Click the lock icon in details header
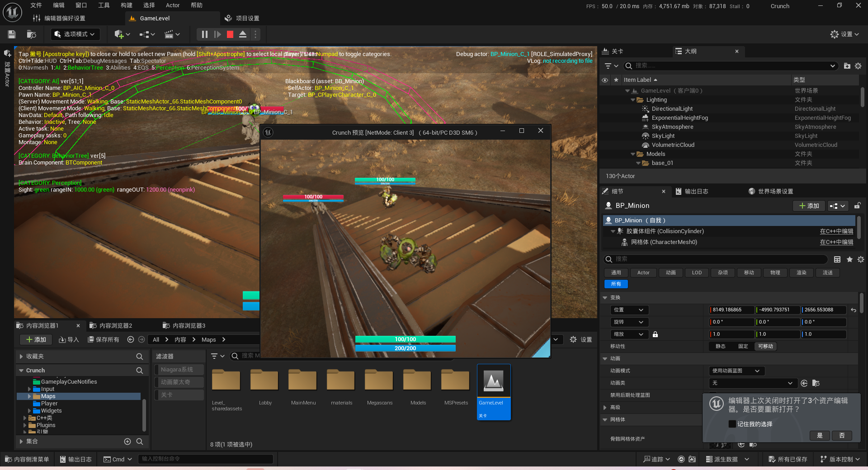The image size is (868, 470). coord(857,206)
